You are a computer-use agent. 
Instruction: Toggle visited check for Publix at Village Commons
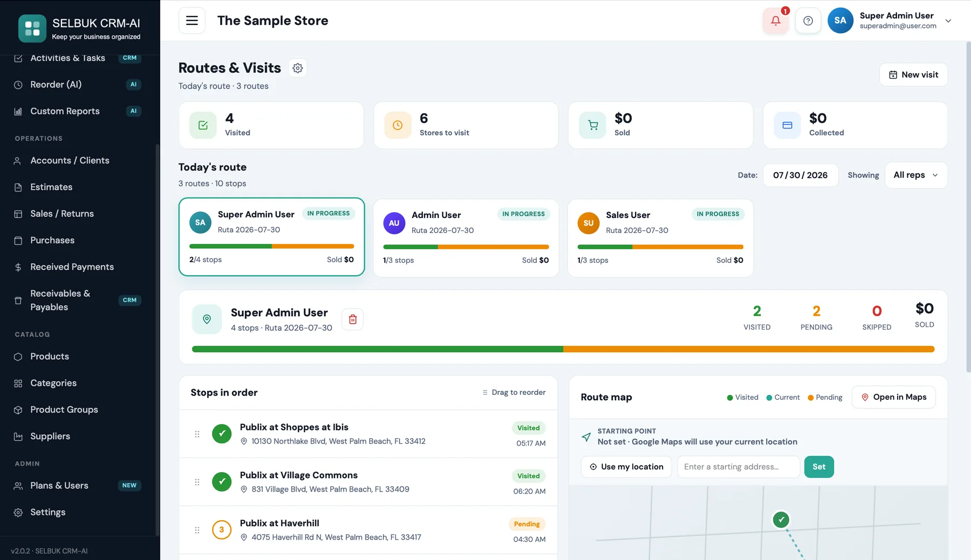click(x=222, y=482)
